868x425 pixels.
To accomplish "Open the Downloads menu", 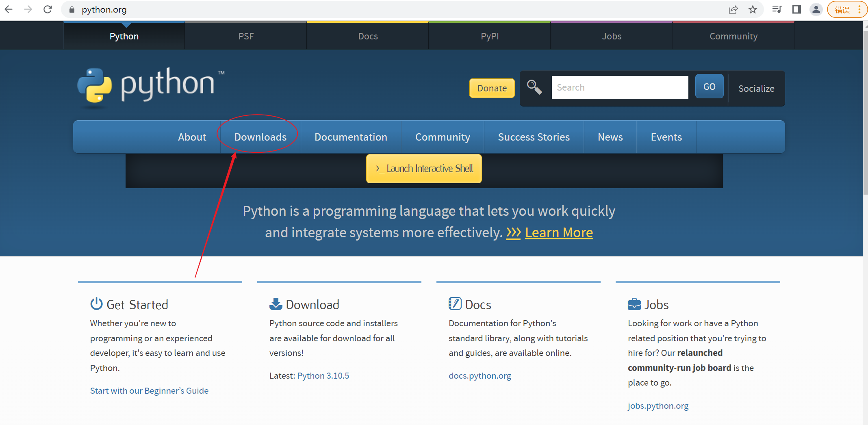I will pyautogui.click(x=260, y=137).
